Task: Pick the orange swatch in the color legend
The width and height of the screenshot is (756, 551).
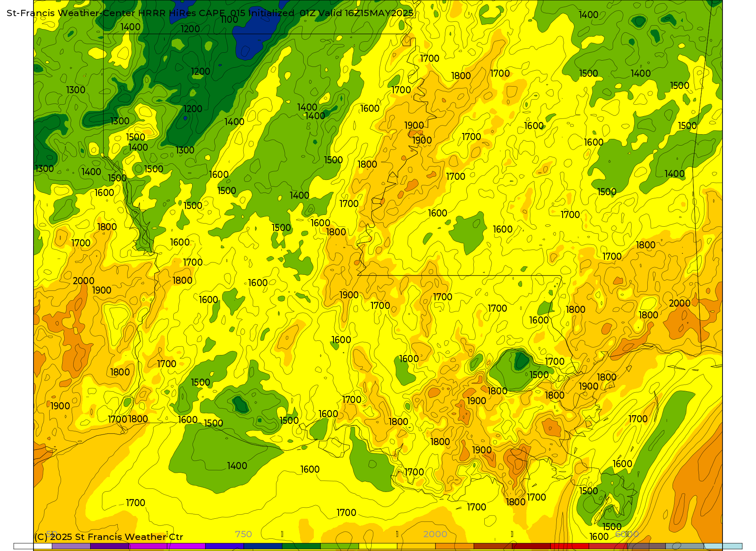Action: click(x=454, y=546)
